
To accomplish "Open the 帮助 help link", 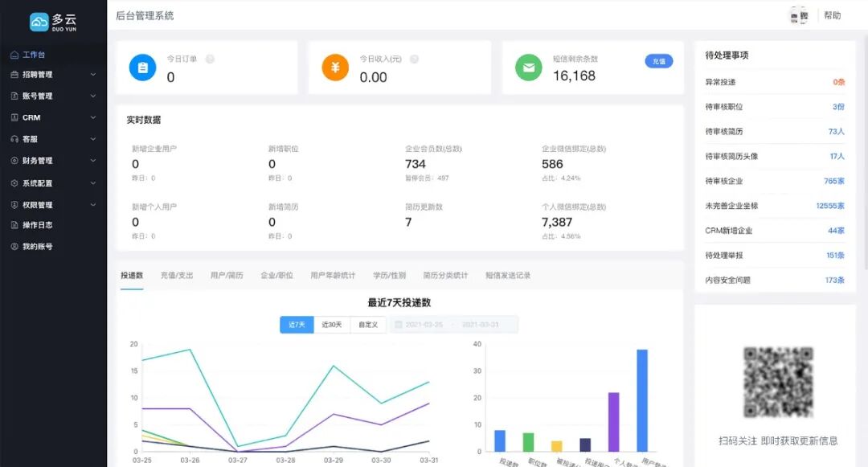I will point(833,15).
